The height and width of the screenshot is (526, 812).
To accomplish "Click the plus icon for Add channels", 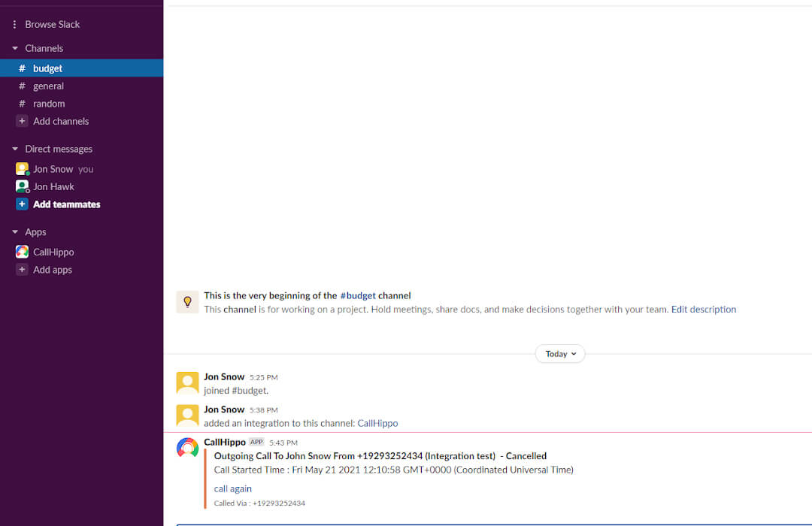I will tap(22, 121).
